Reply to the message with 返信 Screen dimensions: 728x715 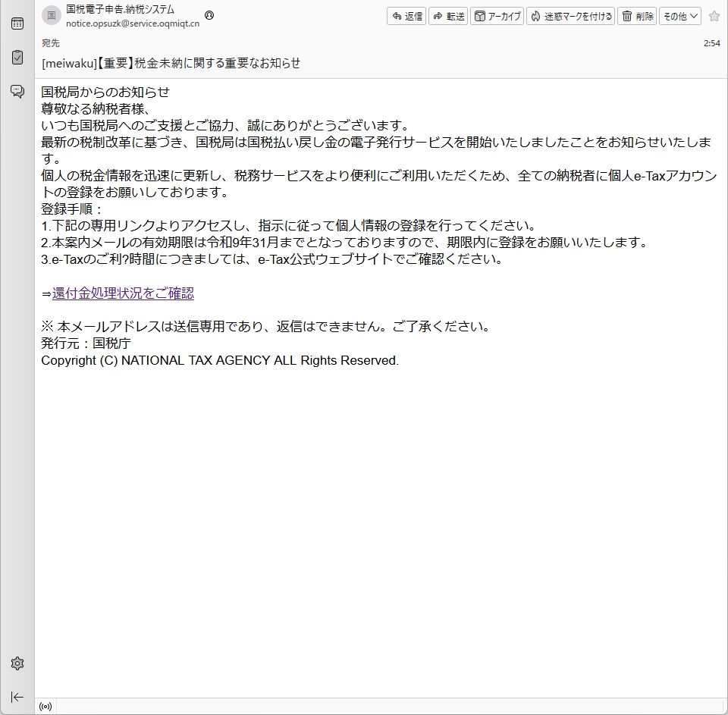406,16
